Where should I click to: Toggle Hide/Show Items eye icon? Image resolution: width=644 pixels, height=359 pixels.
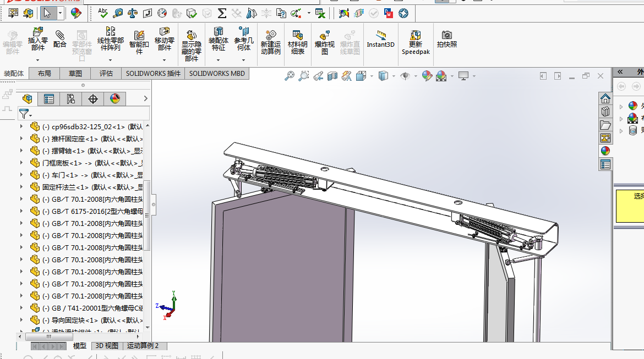click(405, 76)
